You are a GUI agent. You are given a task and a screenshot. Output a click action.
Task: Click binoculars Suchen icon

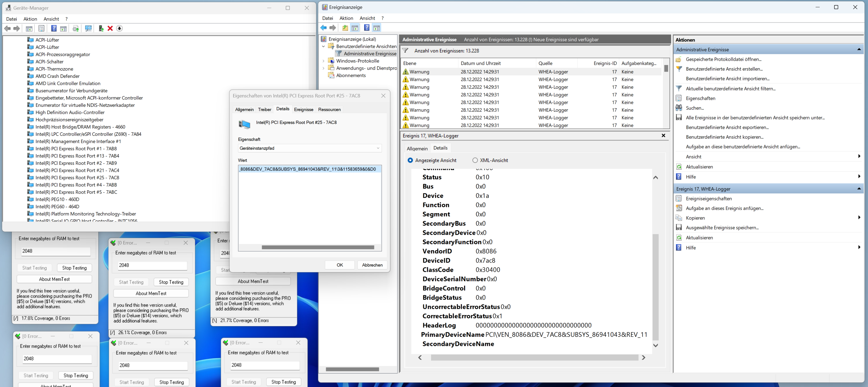coord(679,108)
